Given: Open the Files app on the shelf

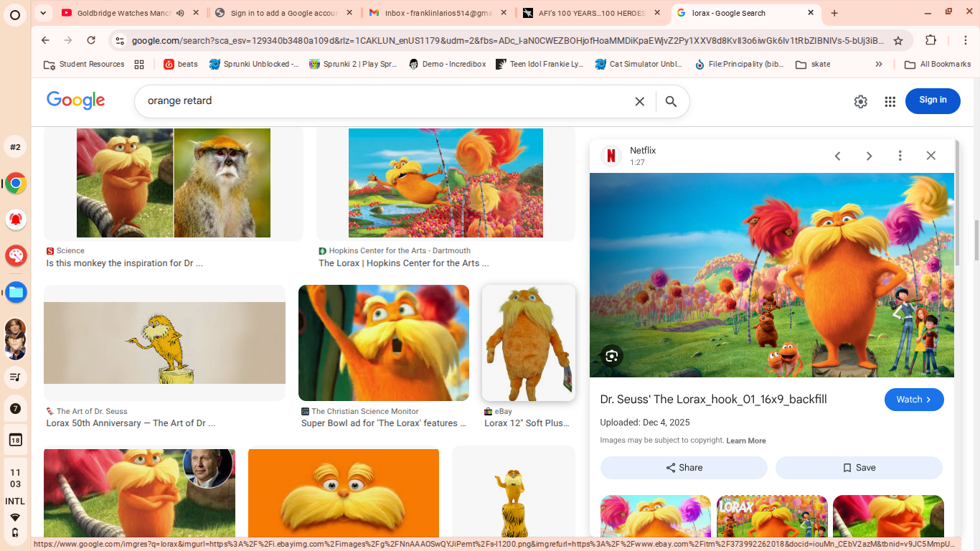Looking at the screenshot, I should (16, 292).
